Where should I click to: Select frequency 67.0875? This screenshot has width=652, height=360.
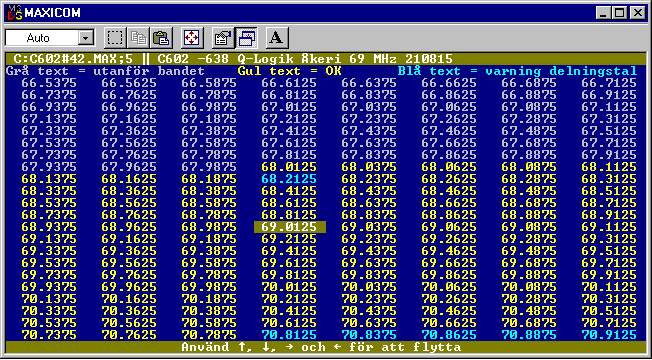pos(529,107)
